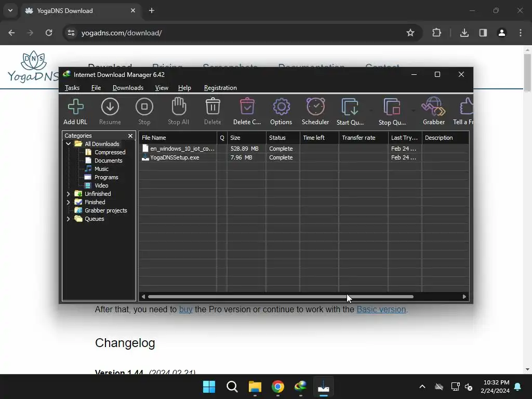This screenshot has width=532, height=399.
Task: Click the Stop download icon
Action: click(x=144, y=111)
